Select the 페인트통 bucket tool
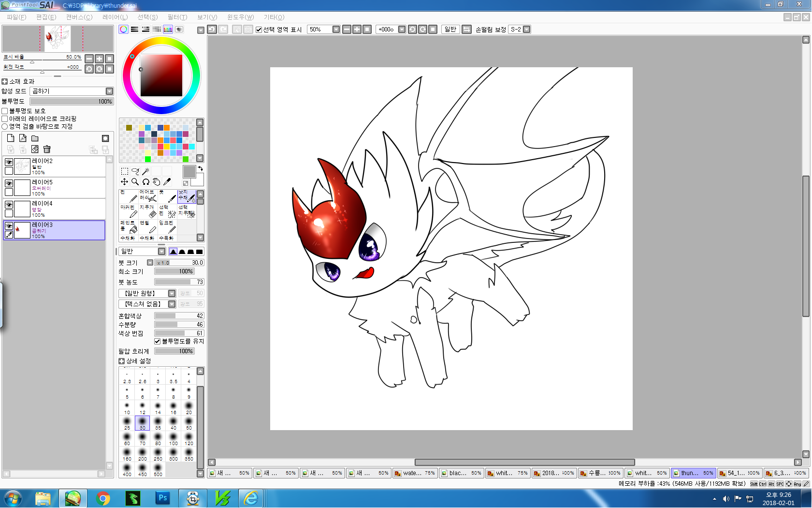Screen dimensions: 812x508 [x=129, y=227]
